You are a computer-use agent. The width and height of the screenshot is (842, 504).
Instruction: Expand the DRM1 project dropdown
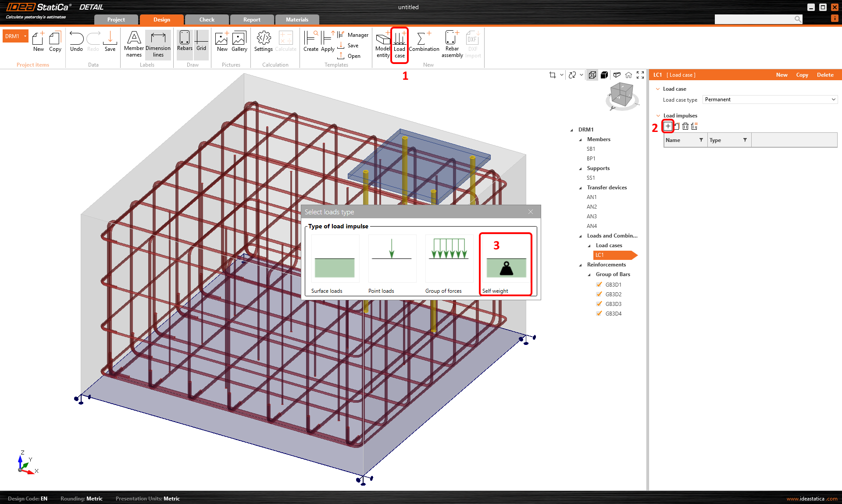point(25,36)
